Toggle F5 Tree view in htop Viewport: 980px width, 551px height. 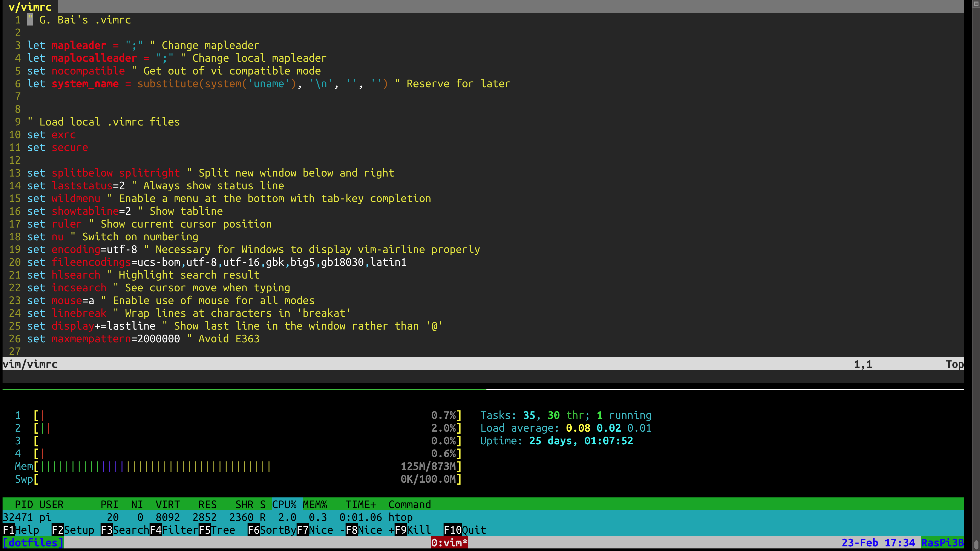[x=217, y=530]
